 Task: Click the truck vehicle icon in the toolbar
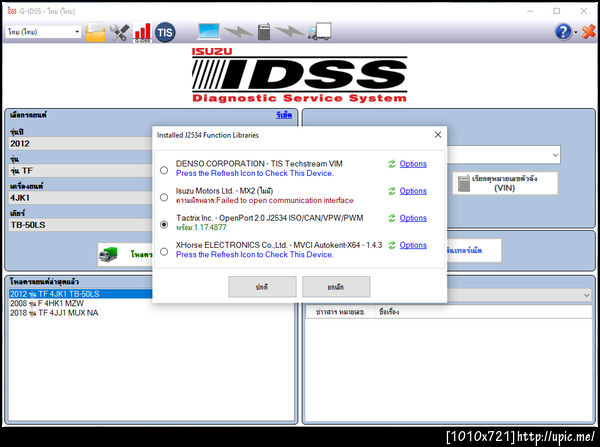pos(320,31)
